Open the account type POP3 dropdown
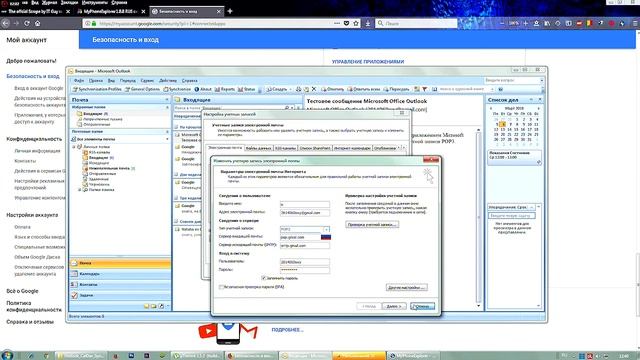The height and width of the screenshot is (360, 640). coord(326,229)
